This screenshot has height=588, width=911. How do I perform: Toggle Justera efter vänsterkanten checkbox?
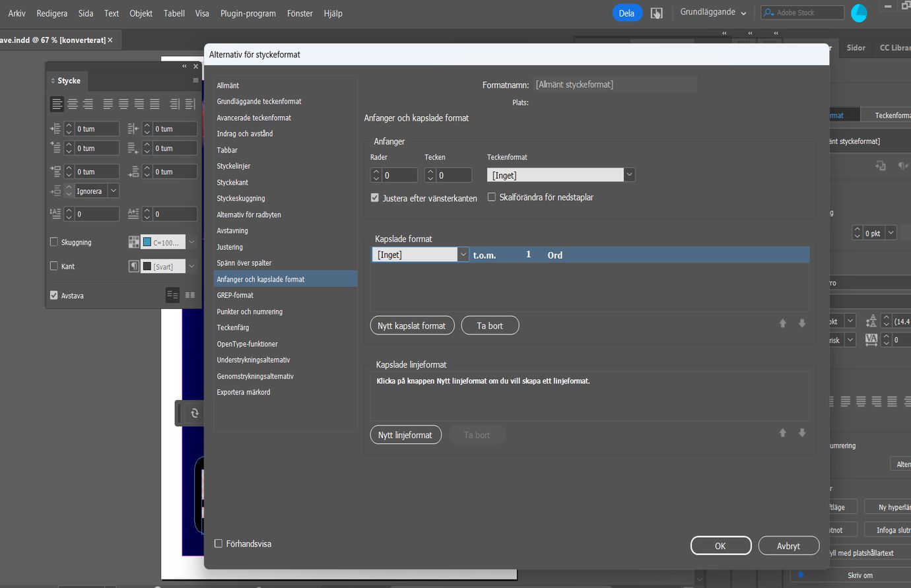[375, 198]
